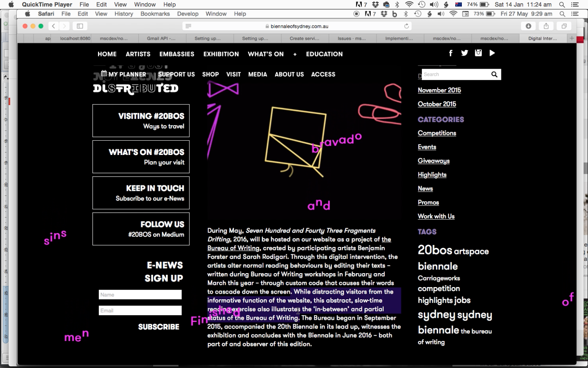This screenshot has width=588, height=368.
Task: Open the Develop menu
Action: (188, 14)
